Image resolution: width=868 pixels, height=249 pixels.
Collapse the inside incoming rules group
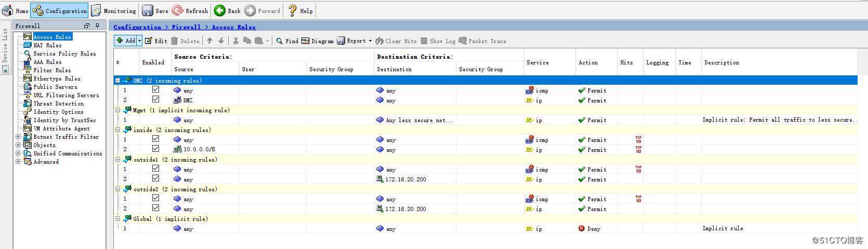tap(117, 130)
